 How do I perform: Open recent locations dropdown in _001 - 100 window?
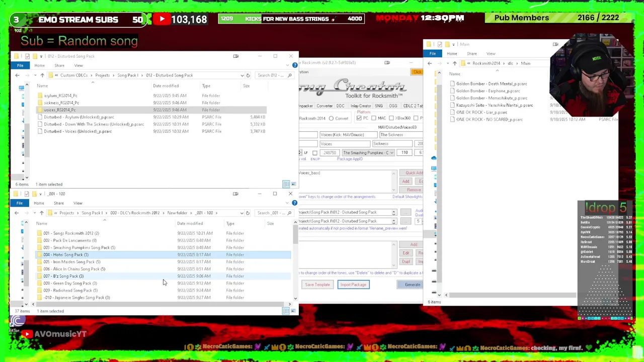tap(34, 213)
